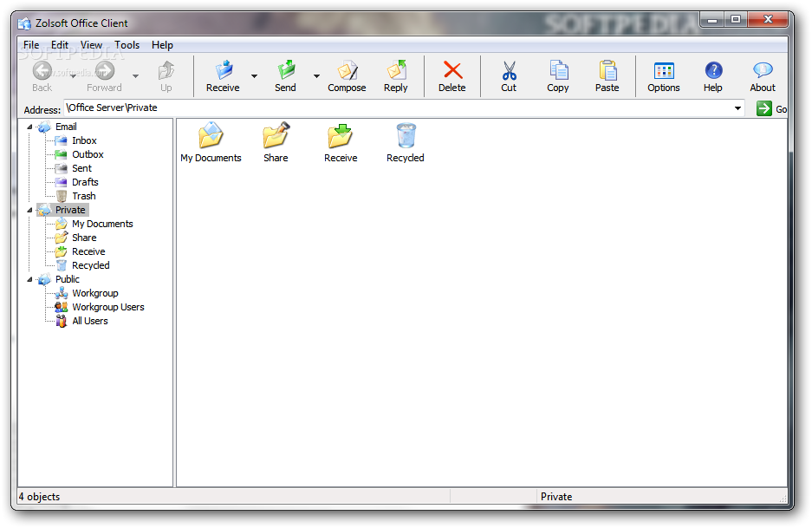Select Drafts in the tree
The height and width of the screenshot is (528, 812).
coord(85,182)
